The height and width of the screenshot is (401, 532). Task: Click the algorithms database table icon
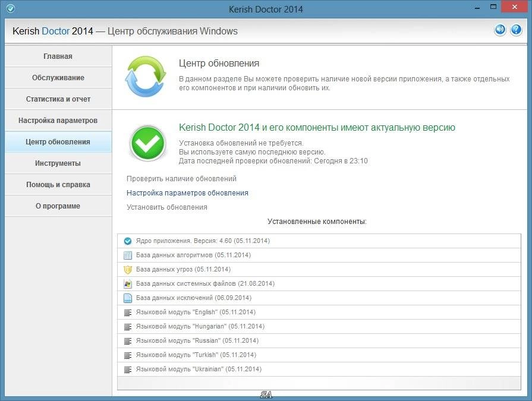(128, 255)
